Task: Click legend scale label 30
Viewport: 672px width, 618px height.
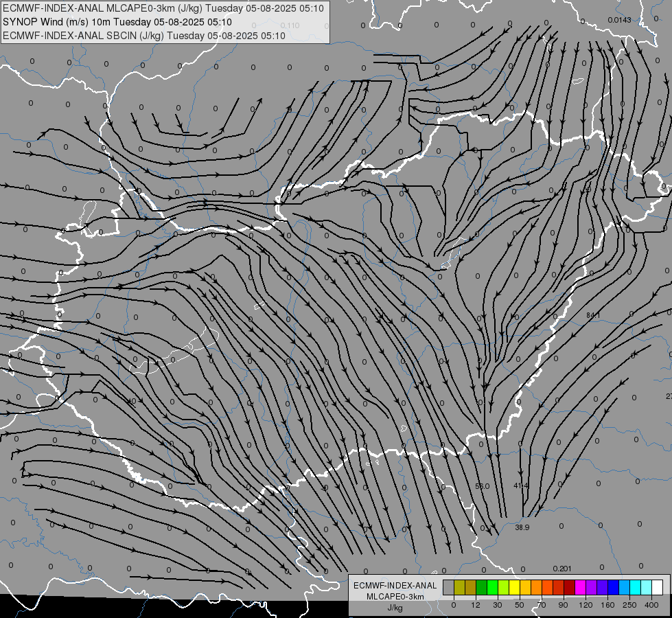Action: tap(498, 605)
